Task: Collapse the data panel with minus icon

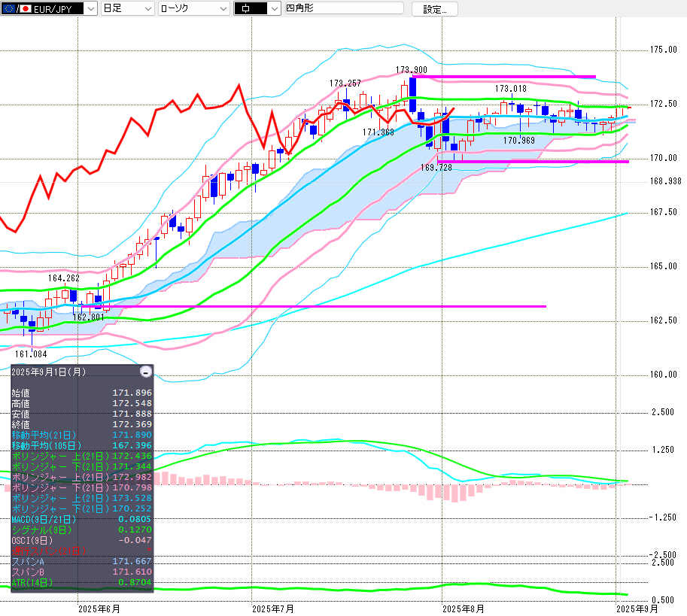Action: pyautogui.click(x=146, y=372)
